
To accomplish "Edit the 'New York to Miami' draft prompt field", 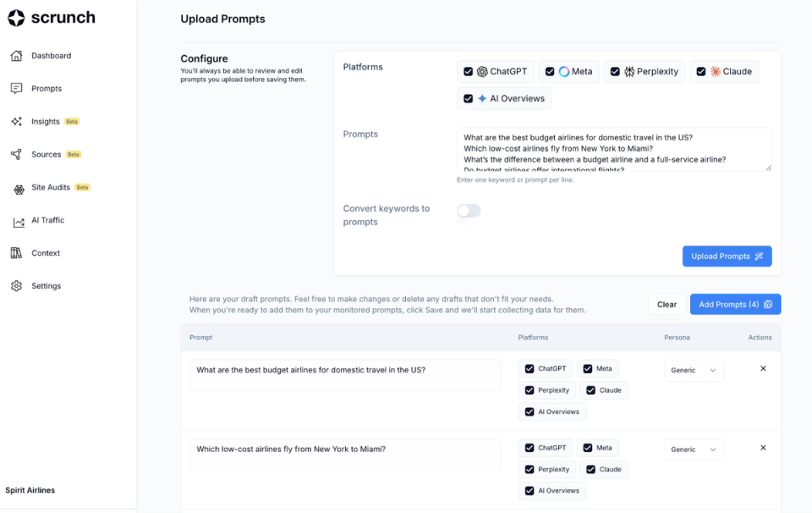I will tap(345, 455).
